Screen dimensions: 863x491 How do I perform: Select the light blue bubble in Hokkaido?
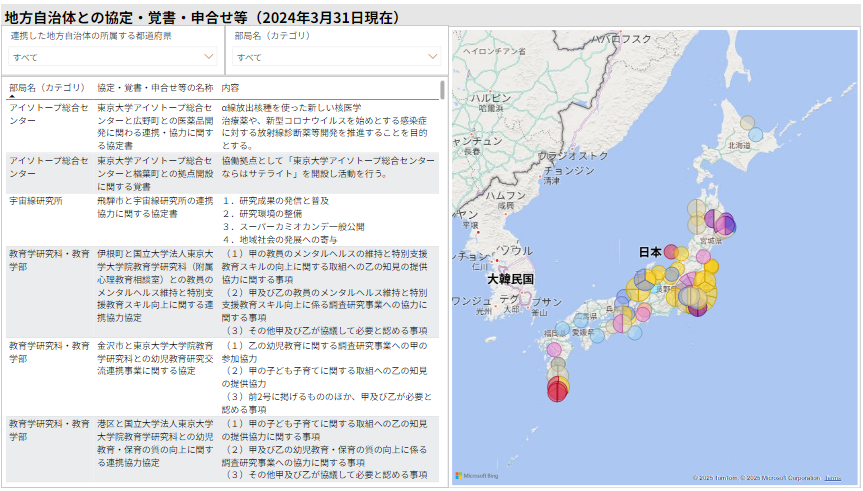click(756, 134)
